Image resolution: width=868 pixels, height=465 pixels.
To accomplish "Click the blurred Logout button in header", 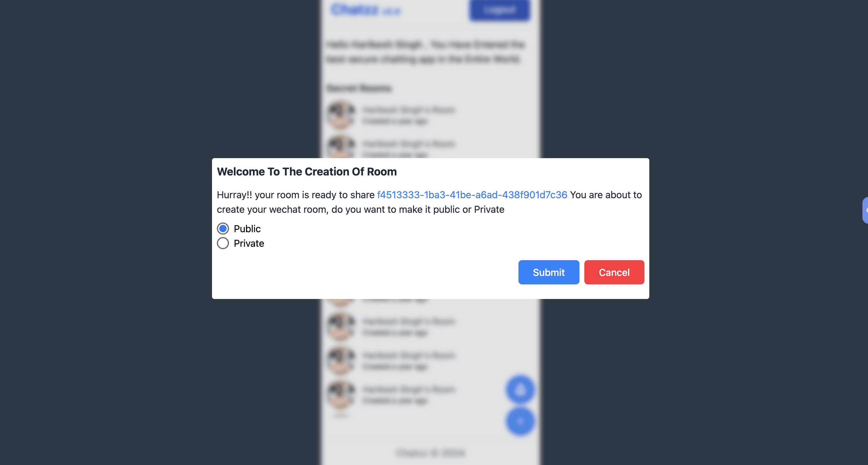I will pos(499,10).
